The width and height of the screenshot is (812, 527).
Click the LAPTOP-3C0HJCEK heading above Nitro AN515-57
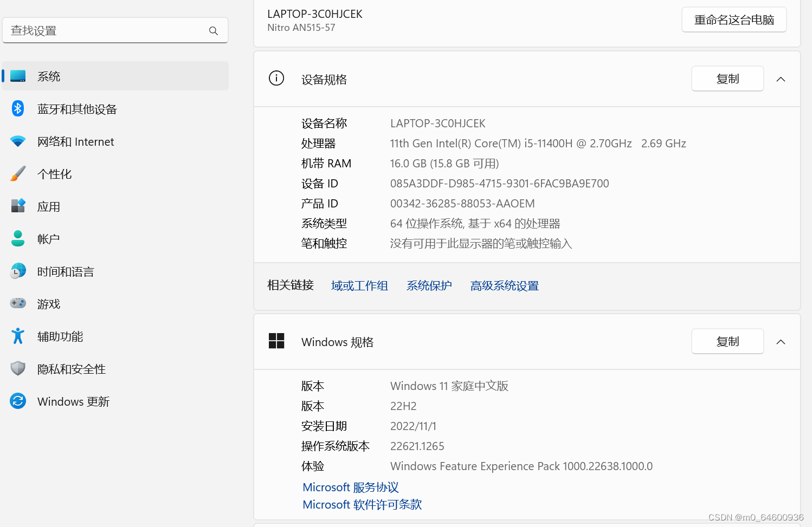click(315, 14)
